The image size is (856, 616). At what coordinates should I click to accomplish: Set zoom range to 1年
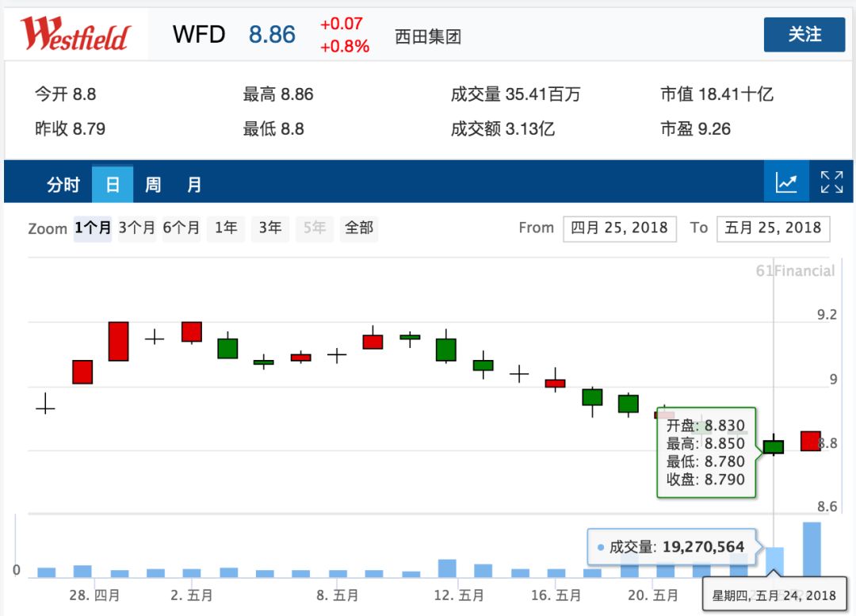click(x=226, y=228)
